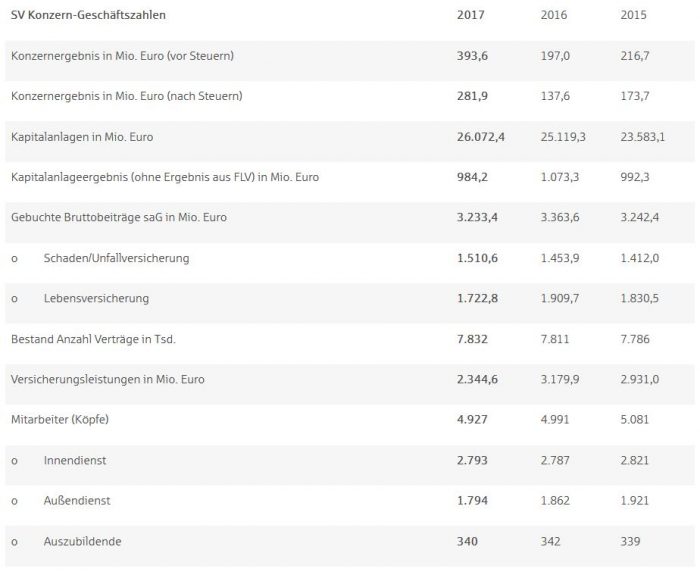Click the Kapitalanlagen in Mio. Euro label
Screen dimensions: 700x578
(82, 137)
